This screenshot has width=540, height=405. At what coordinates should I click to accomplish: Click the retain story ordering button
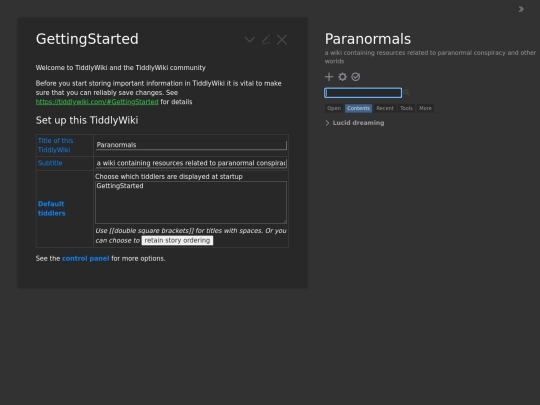177,240
